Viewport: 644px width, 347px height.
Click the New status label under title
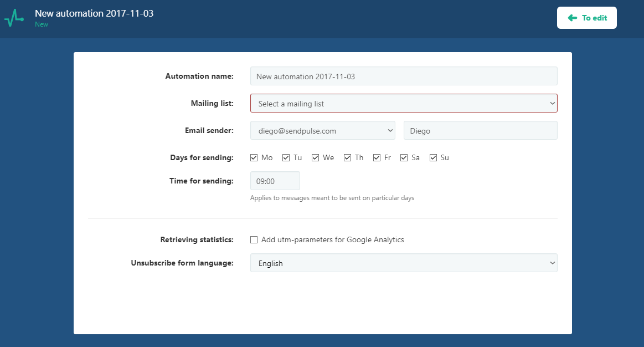coord(42,24)
